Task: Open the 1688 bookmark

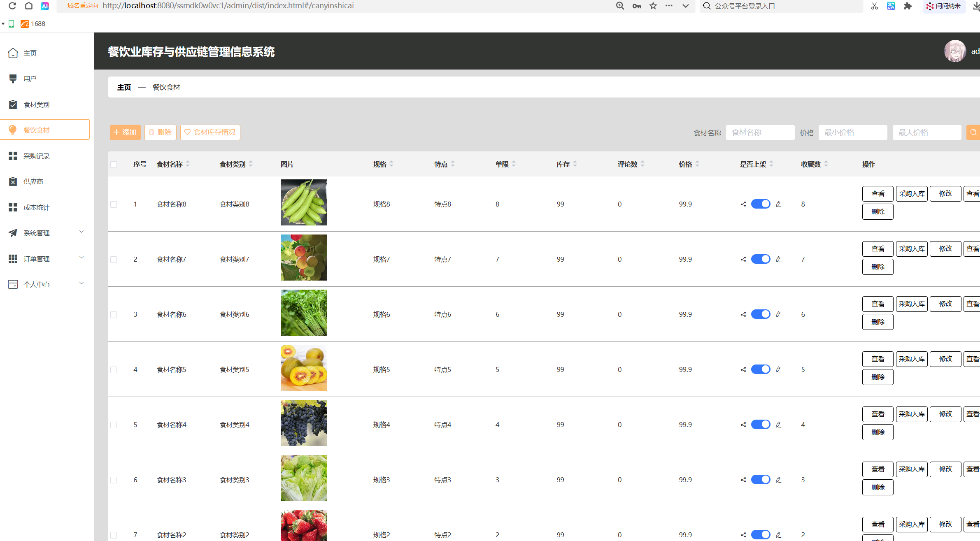Action: click(x=33, y=24)
